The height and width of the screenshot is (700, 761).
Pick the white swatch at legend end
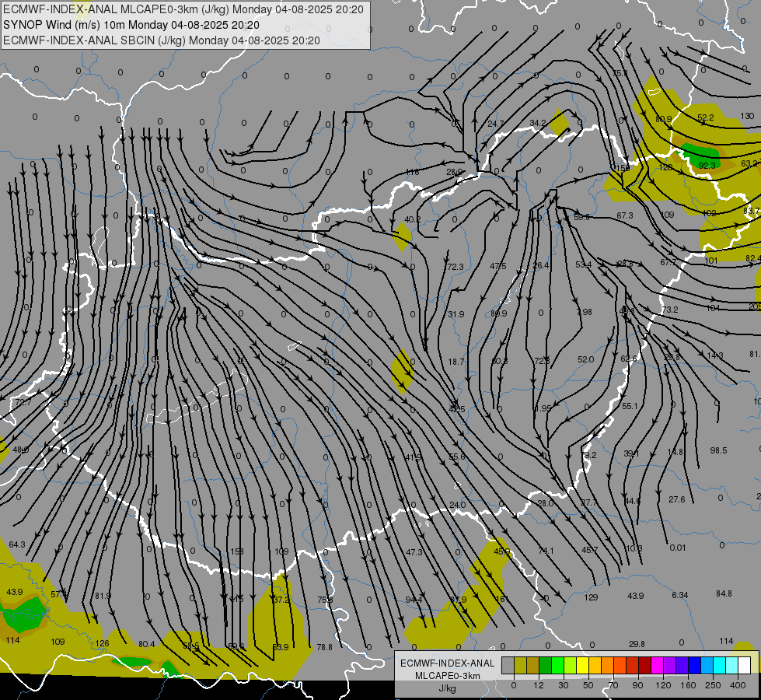pyautogui.click(x=745, y=665)
